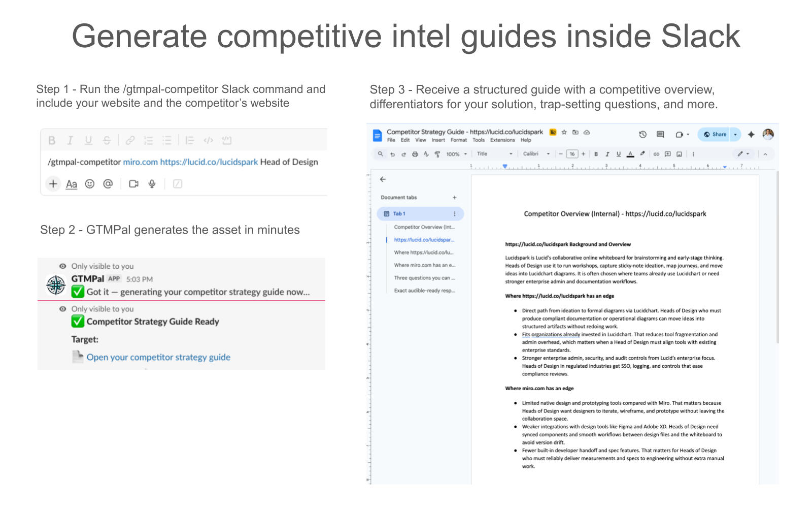Image resolution: width=812 pixels, height=508 pixels.
Task: Click the mention @ icon in Slack composer
Action: (x=108, y=184)
